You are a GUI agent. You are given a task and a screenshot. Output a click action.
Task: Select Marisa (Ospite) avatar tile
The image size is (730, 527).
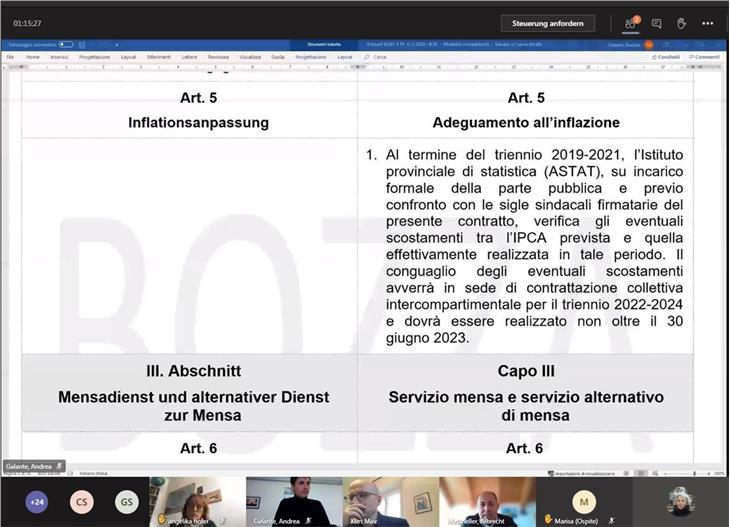tap(585, 500)
